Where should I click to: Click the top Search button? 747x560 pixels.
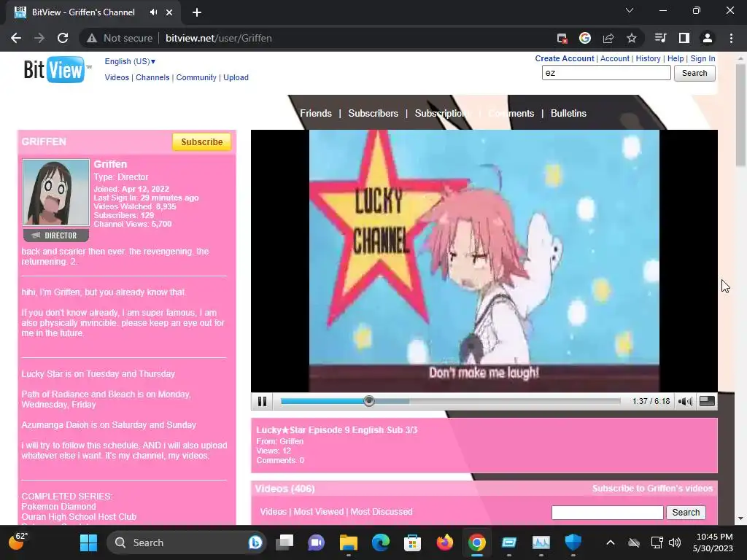(694, 73)
